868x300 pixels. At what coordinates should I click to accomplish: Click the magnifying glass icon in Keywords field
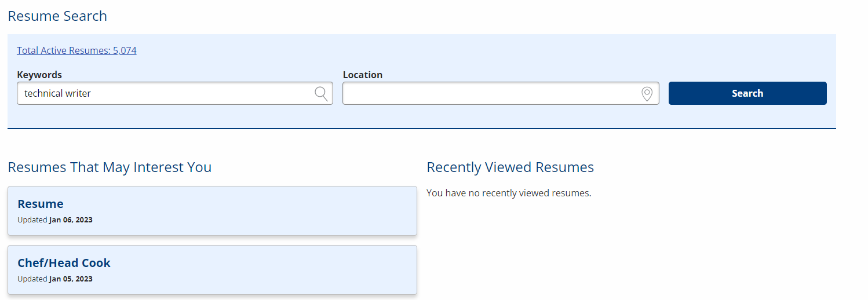pyautogui.click(x=321, y=93)
